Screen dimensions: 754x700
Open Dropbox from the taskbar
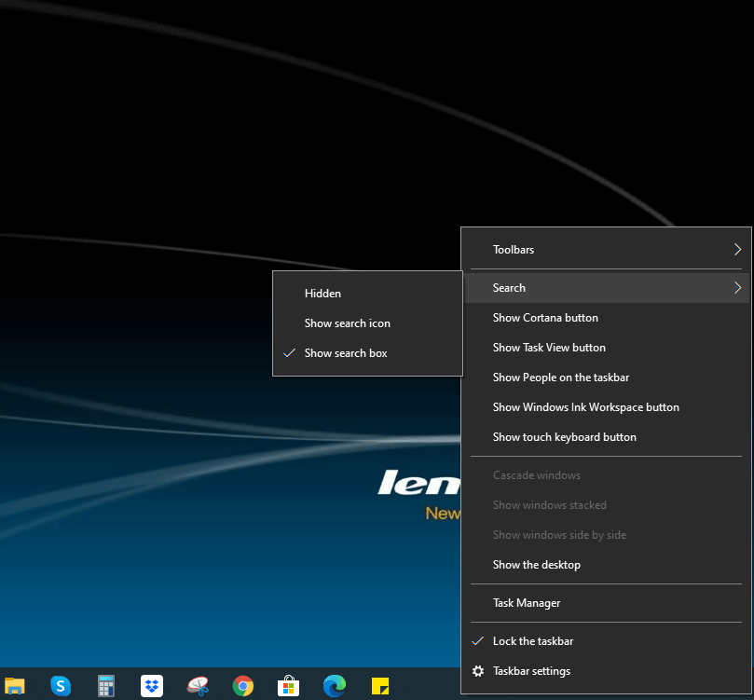tap(152, 686)
